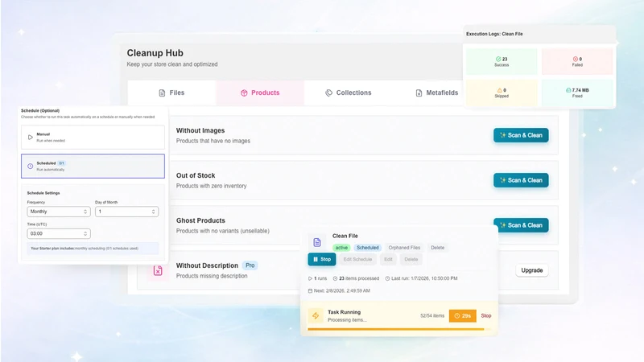The height and width of the screenshot is (362, 644).
Task: Click the Manual play icon
Action: point(31,137)
